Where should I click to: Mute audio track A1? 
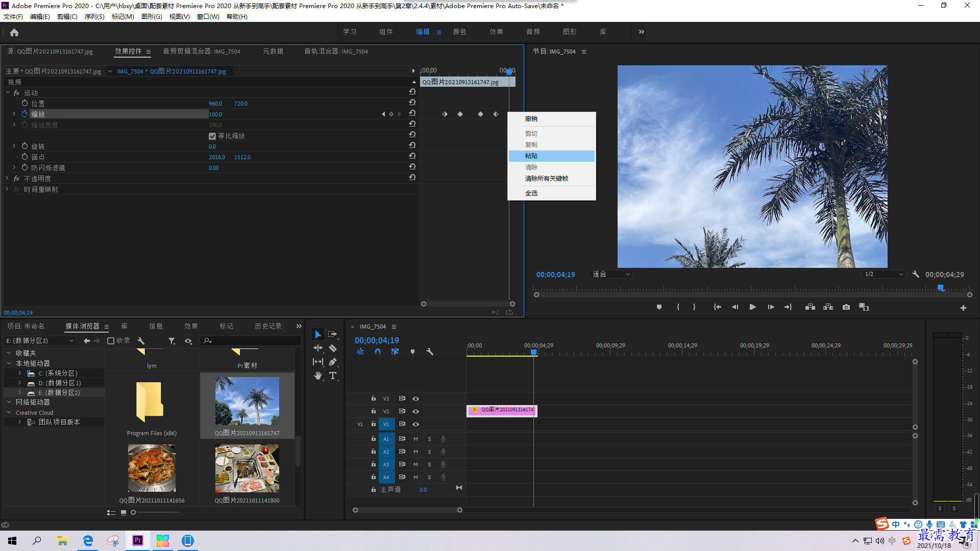click(x=415, y=439)
